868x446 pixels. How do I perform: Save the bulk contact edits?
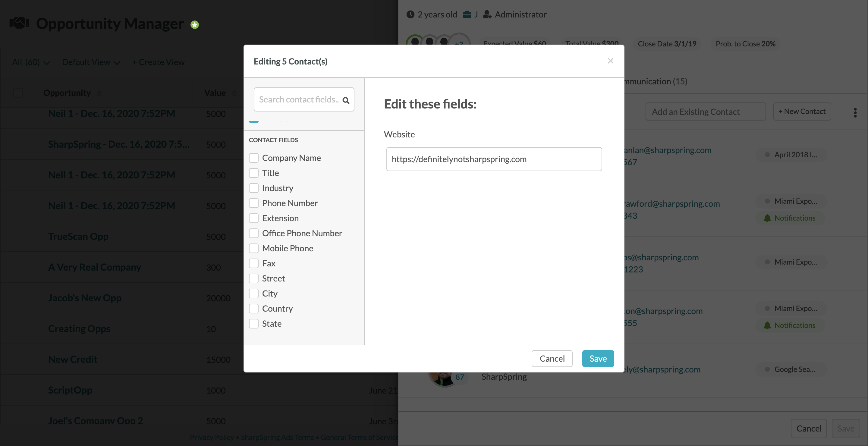coord(598,358)
